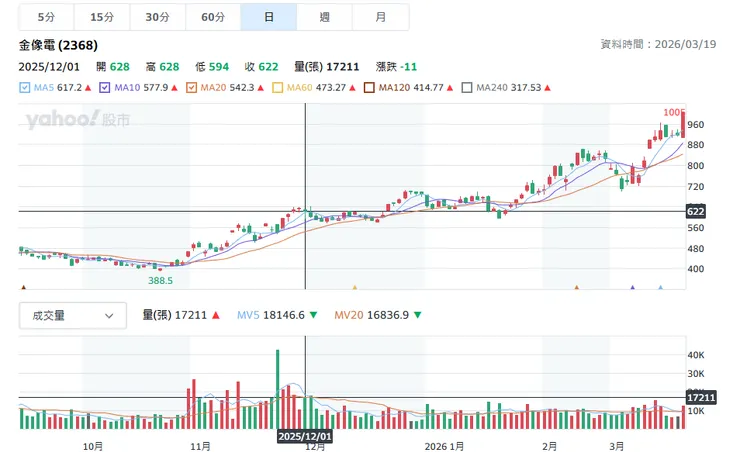Click the brown triangle marker at chart's left edge
Viewport: 740px width, 452px height.
click(x=23, y=288)
